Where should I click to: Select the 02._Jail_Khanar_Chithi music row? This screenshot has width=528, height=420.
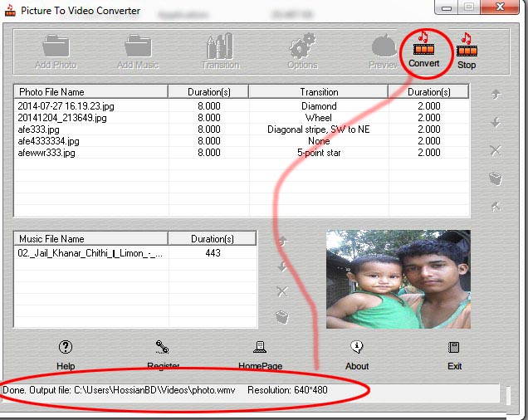pos(135,253)
